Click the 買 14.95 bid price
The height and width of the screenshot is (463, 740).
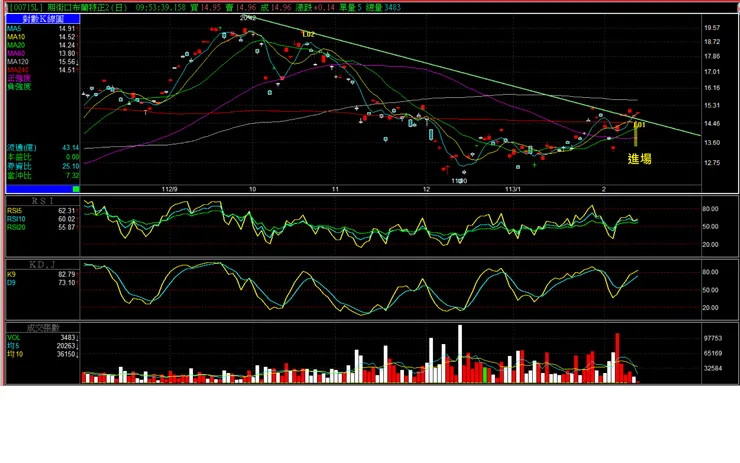[x=206, y=8]
